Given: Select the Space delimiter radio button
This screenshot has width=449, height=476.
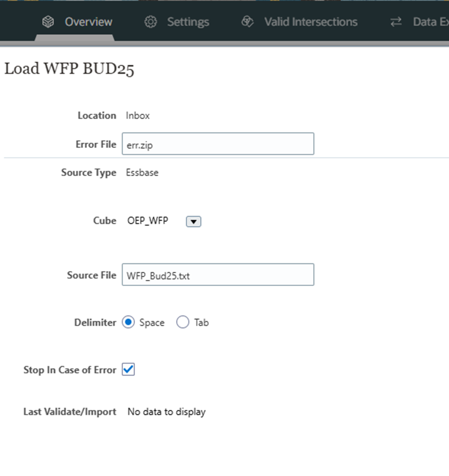Looking at the screenshot, I should click(x=128, y=322).
